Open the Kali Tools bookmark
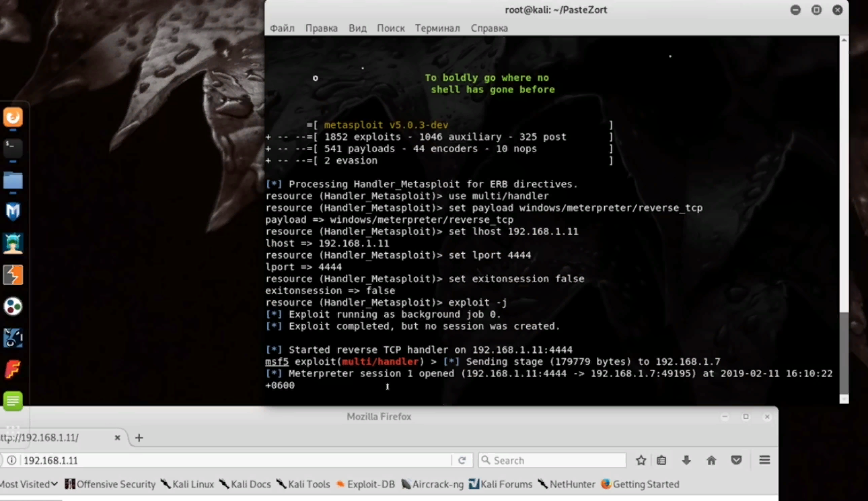The height and width of the screenshot is (501, 868). (x=303, y=484)
